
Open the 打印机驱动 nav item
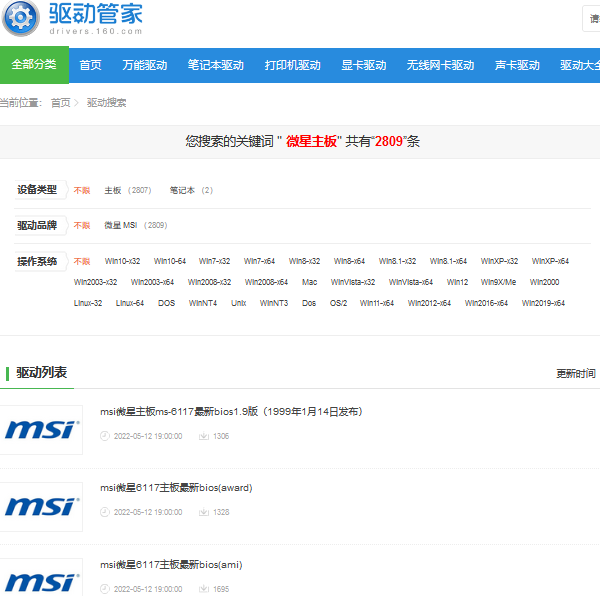point(292,65)
